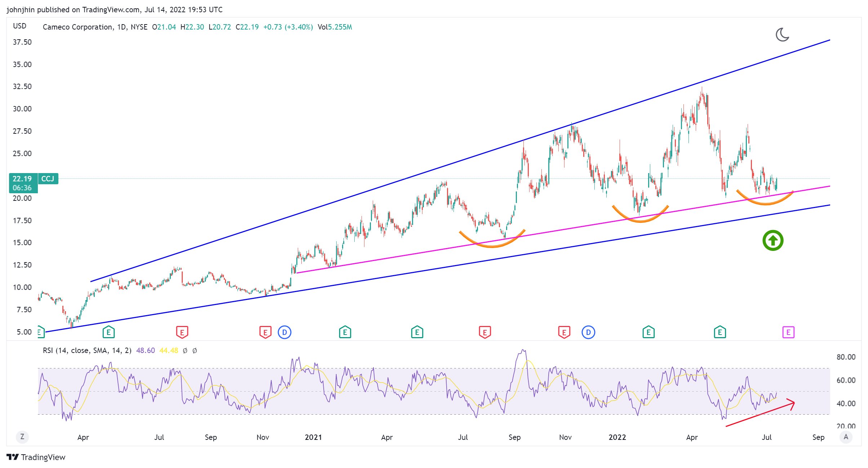This screenshot has width=868, height=468.
Task: Click the rightmost orange curved arc drawing
Action: (765, 203)
